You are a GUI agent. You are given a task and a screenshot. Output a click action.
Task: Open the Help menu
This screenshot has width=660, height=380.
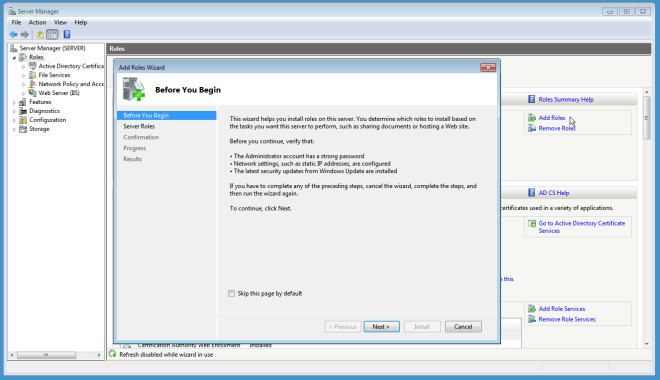coord(81,22)
